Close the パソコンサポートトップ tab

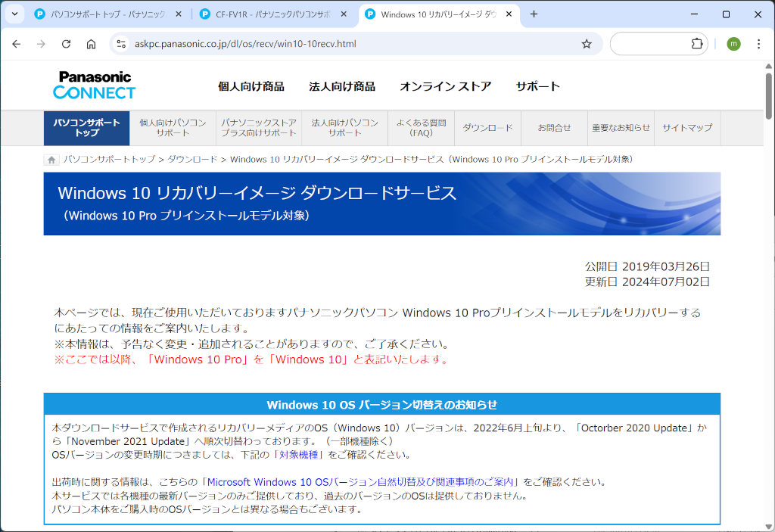pos(179,14)
